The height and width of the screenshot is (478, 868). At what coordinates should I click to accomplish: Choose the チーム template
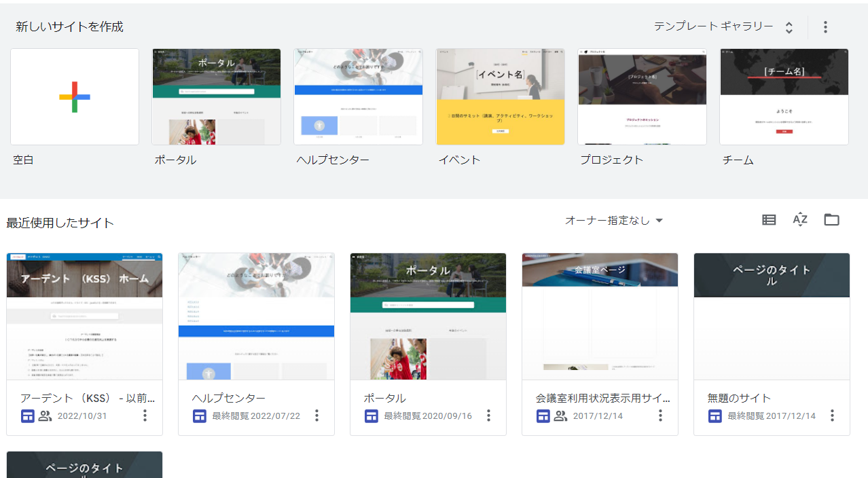[x=784, y=96]
